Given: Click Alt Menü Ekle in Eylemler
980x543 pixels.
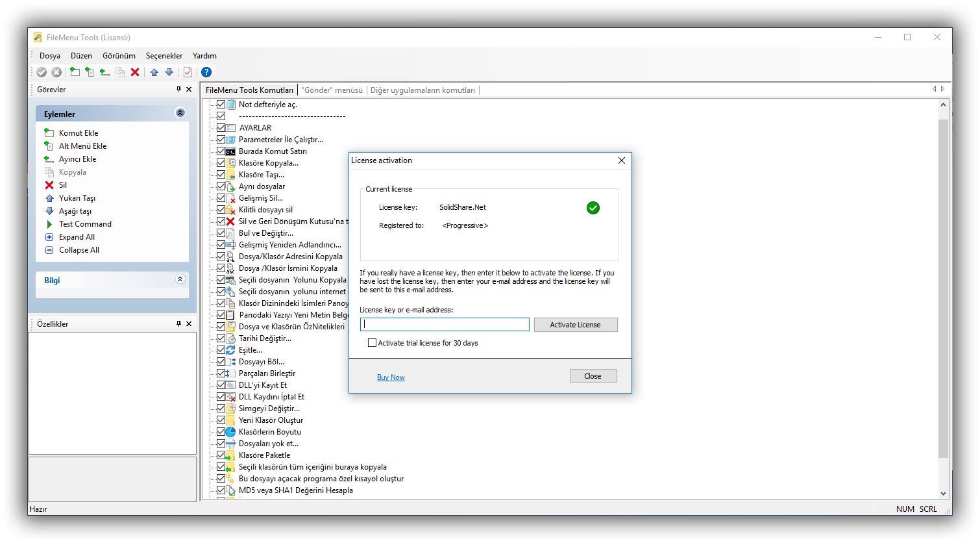Looking at the screenshot, I should point(82,146).
